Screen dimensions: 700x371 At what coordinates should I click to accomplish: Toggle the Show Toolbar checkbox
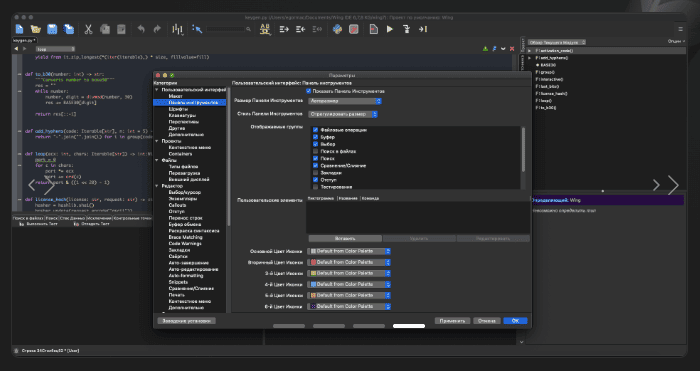[308, 91]
